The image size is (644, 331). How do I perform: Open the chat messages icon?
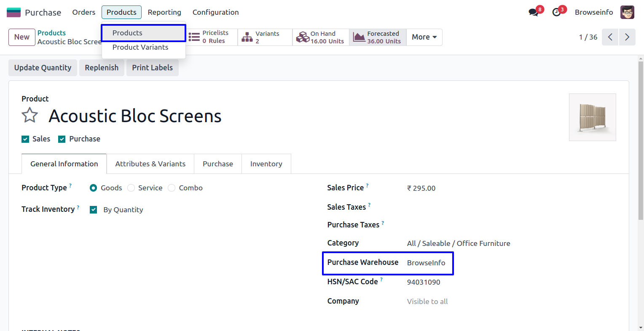coord(534,12)
